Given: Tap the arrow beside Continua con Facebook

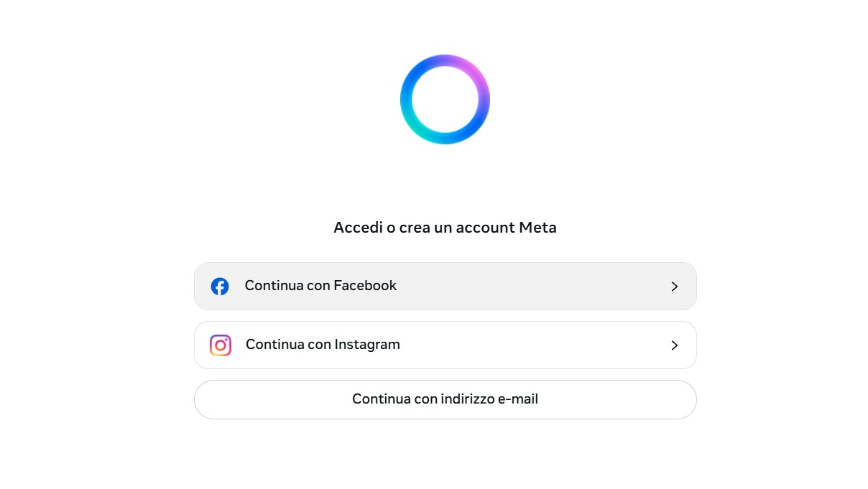Looking at the screenshot, I should [674, 287].
